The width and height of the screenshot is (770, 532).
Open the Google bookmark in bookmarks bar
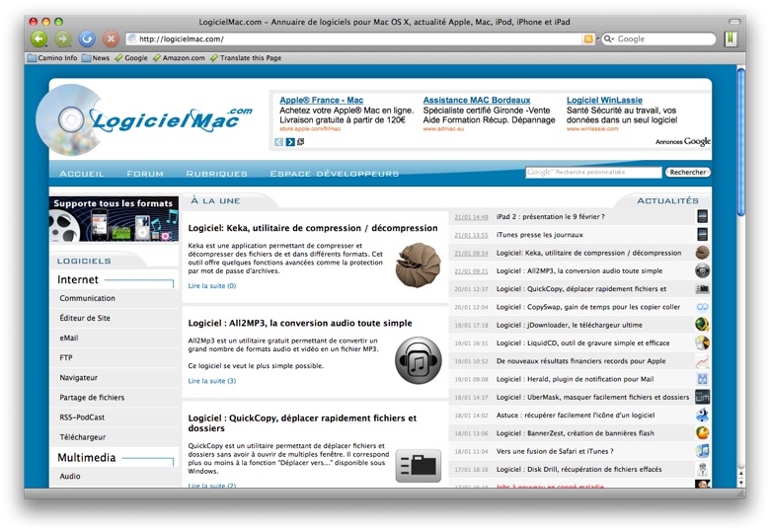click(x=131, y=58)
